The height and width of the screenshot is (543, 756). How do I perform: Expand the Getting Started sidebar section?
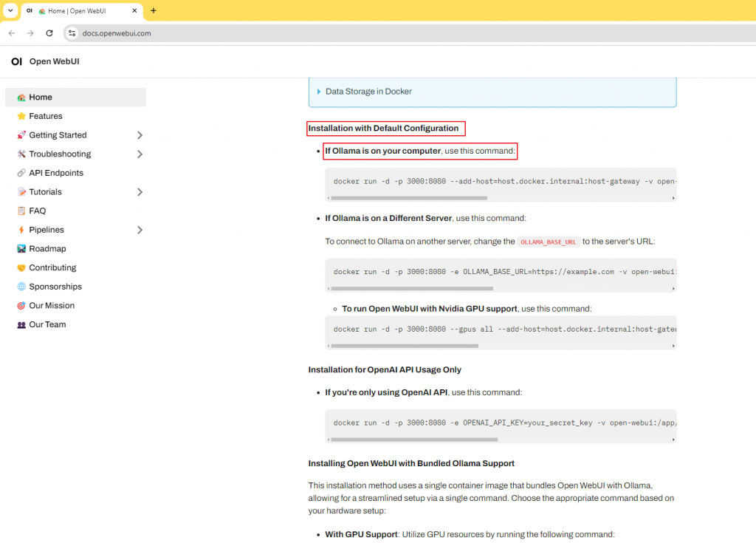tap(140, 135)
